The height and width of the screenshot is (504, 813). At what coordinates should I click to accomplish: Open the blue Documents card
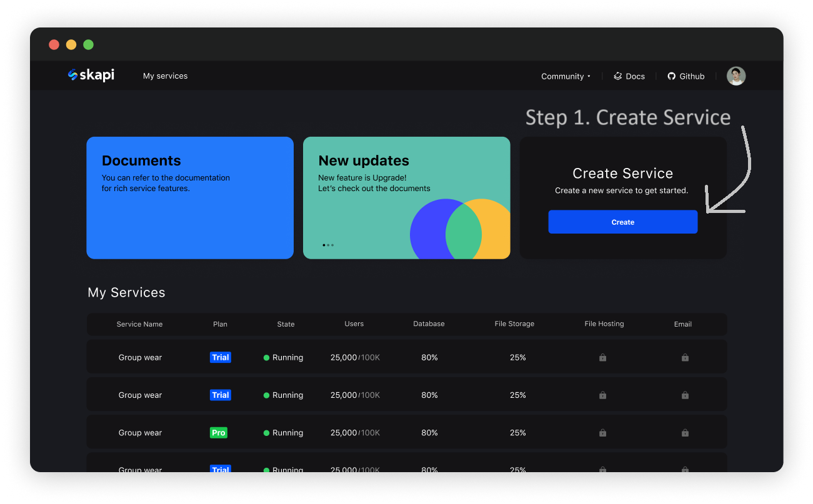click(x=190, y=197)
